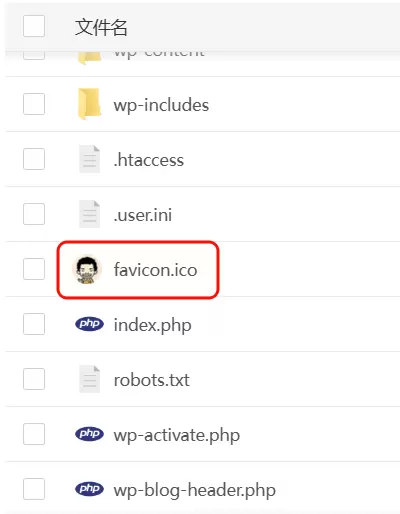
Task: Click the .htaccess file icon
Action: tap(89, 159)
